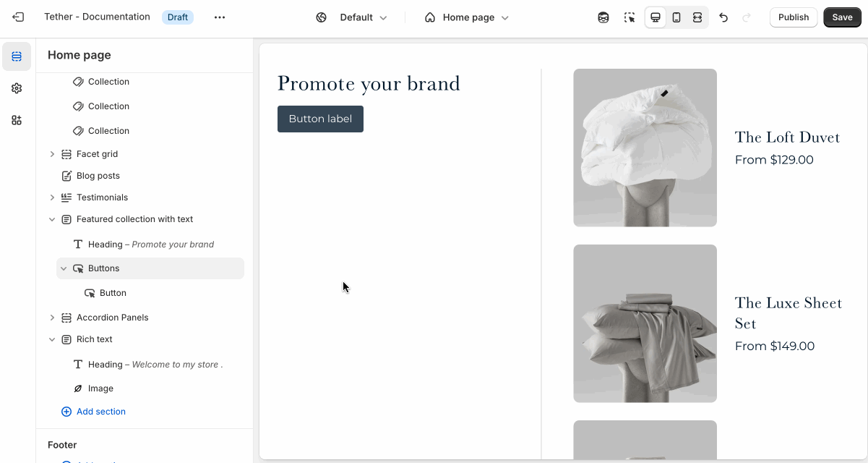Open App embeds in left rail
The height and width of the screenshot is (463, 868).
(17, 120)
